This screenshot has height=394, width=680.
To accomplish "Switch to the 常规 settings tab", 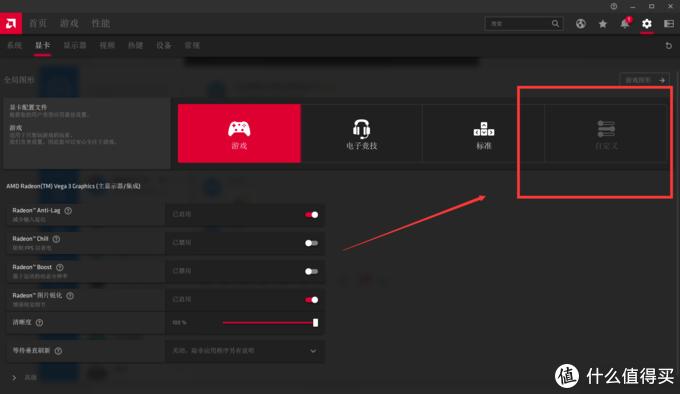I will [192, 45].
